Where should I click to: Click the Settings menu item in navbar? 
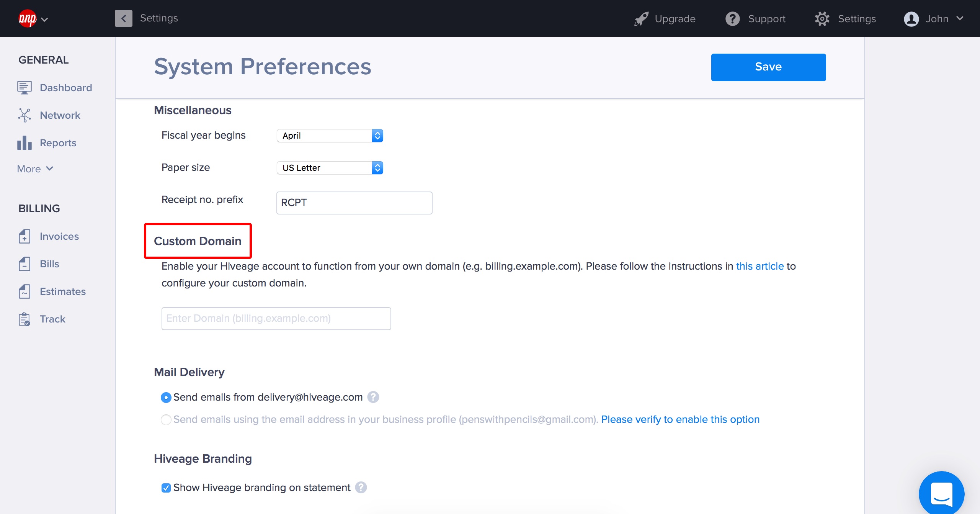[x=846, y=18]
